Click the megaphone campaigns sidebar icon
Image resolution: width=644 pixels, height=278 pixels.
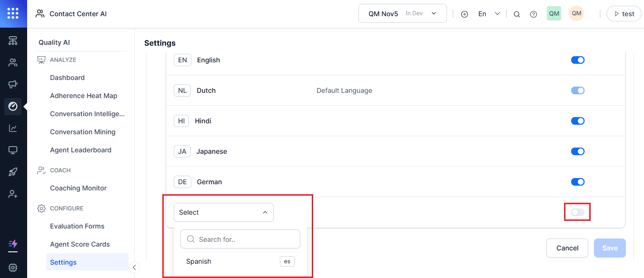click(x=13, y=84)
